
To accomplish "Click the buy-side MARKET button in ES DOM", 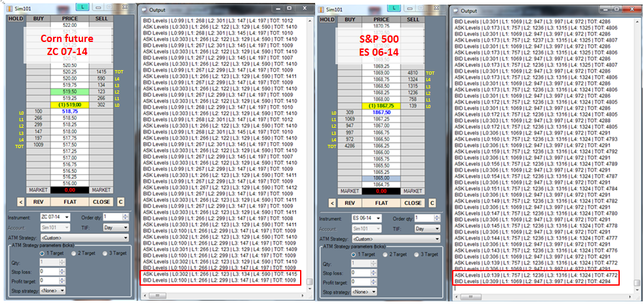I will [350, 191].
